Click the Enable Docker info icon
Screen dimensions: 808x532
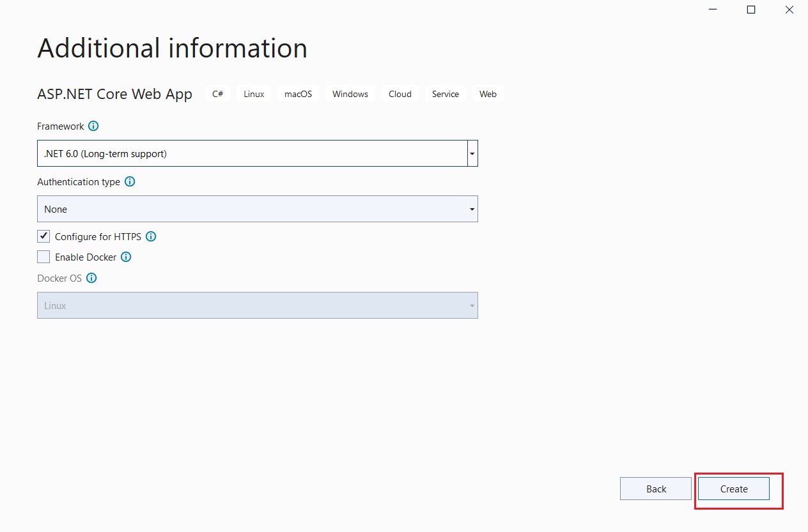click(126, 257)
